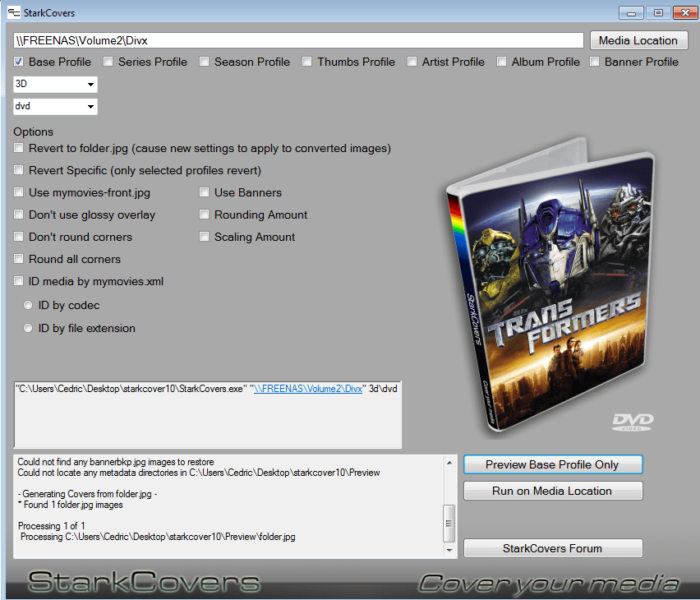Image resolution: width=700 pixels, height=600 pixels.
Task: Tick the Thumbs Profile checkbox
Action: 306,62
